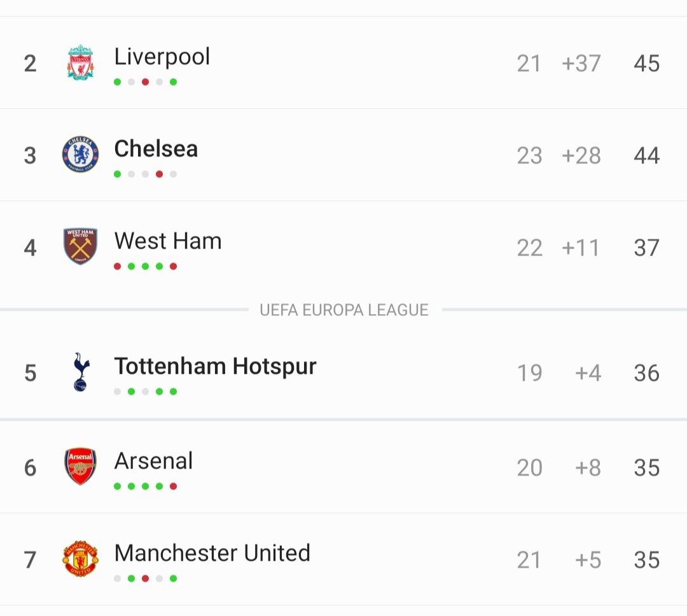
Task: Tap the Arsenal cannon crest
Action: (80, 466)
